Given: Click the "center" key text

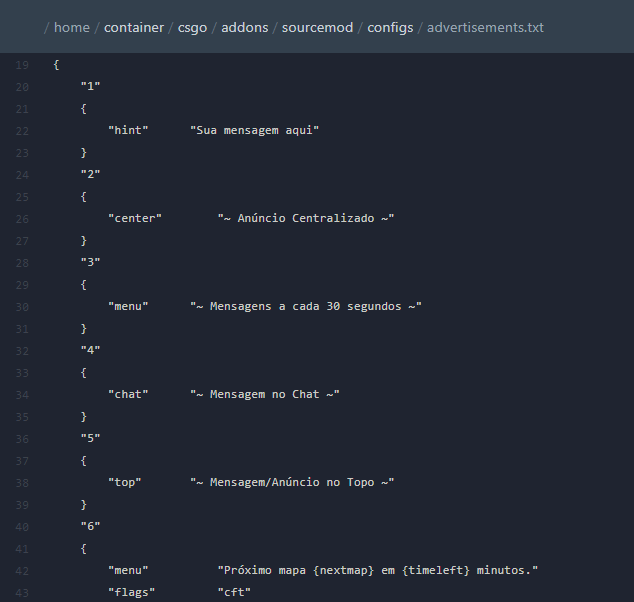Looking at the screenshot, I should tap(135, 218).
